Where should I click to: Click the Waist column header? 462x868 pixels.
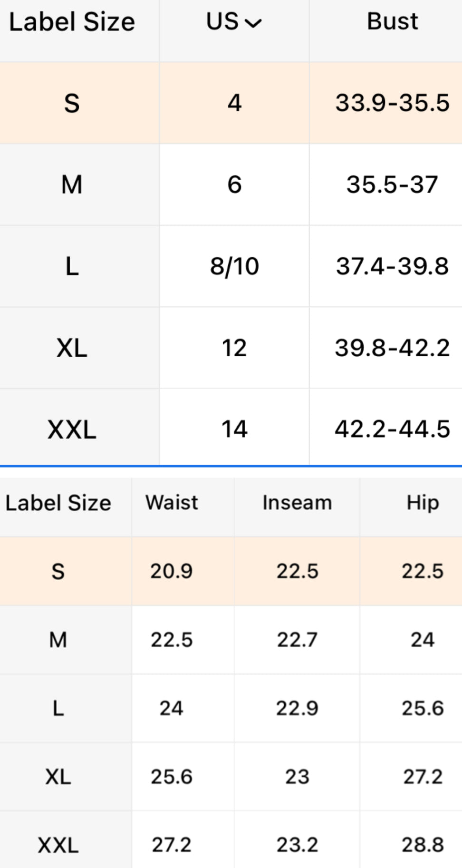pos(172,503)
